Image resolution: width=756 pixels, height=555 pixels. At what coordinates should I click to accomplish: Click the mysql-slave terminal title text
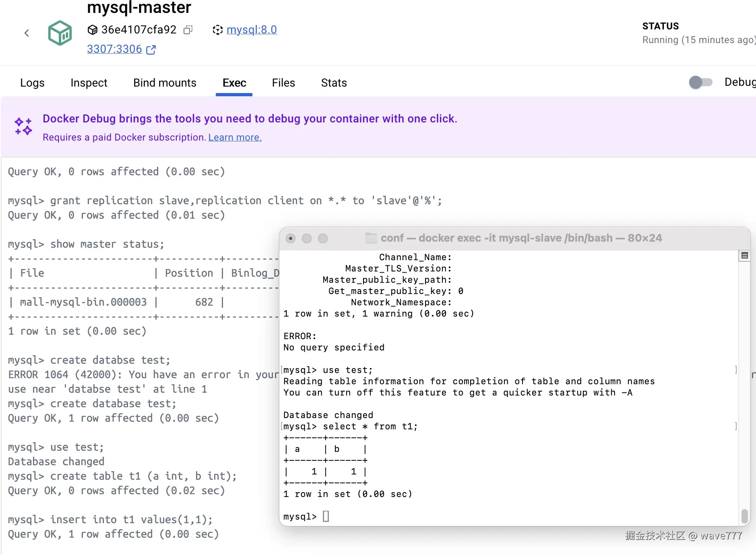click(521, 238)
